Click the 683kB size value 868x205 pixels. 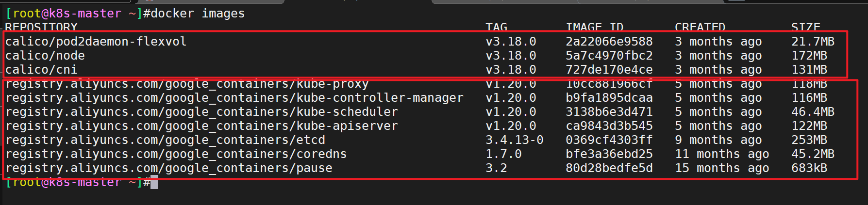point(809,168)
